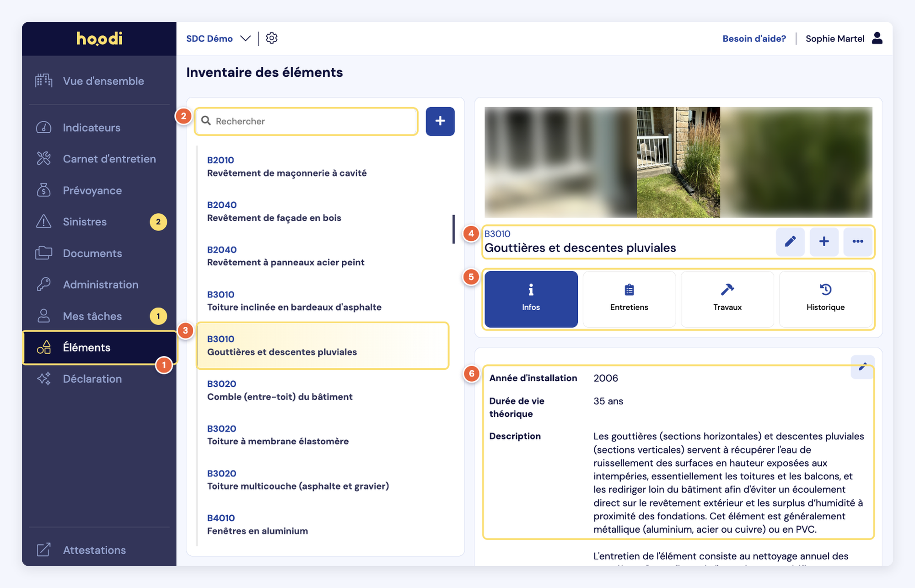
Task: Click the 35 ans lifespan value
Action: point(608,401)
